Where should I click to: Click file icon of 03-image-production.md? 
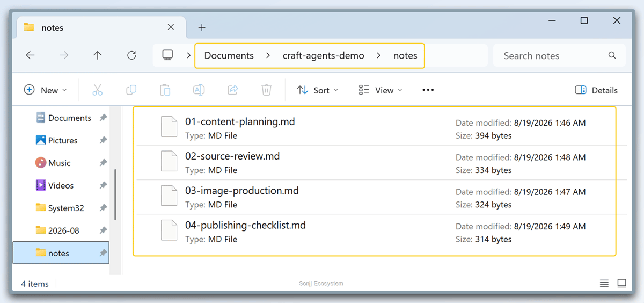click(x=169, y=197)
